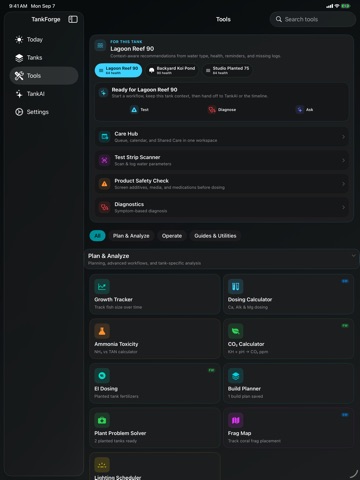Click the battery indicator in status bar
Viewport: 360px width, 480px height.
pyautogui.click(x=346, y=6)
